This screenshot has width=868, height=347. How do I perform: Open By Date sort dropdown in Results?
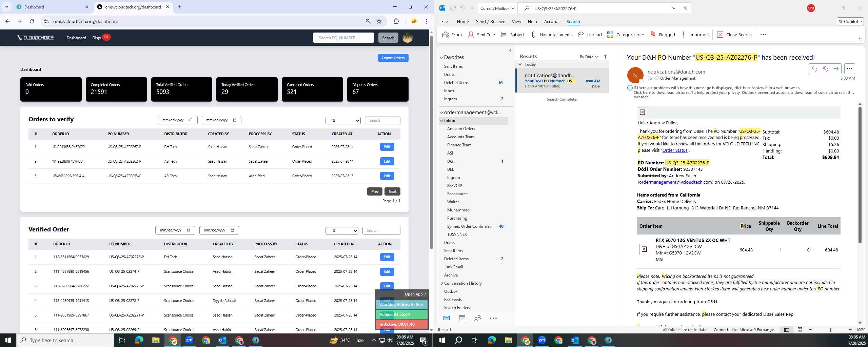[589, 57]
